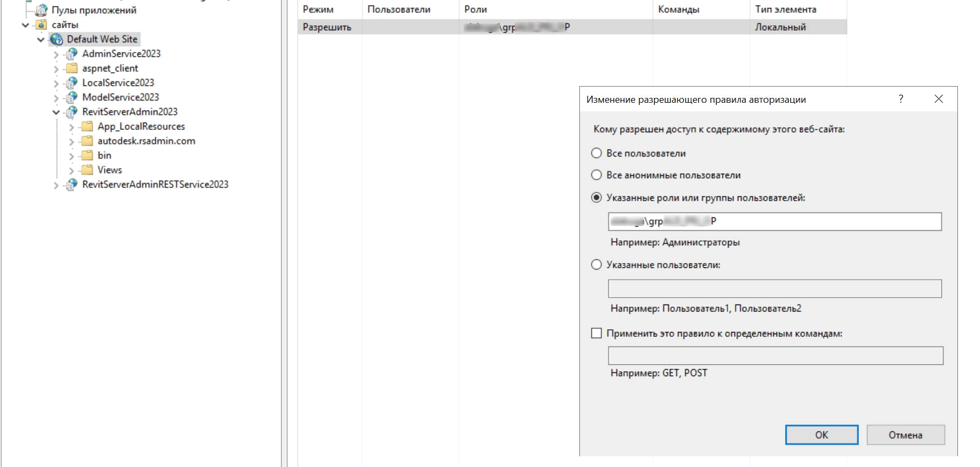Click the RevitServerAdminRESTService2023 application icon
The width and height of the screenshot is (980, 467).
(x=72, y=185)
